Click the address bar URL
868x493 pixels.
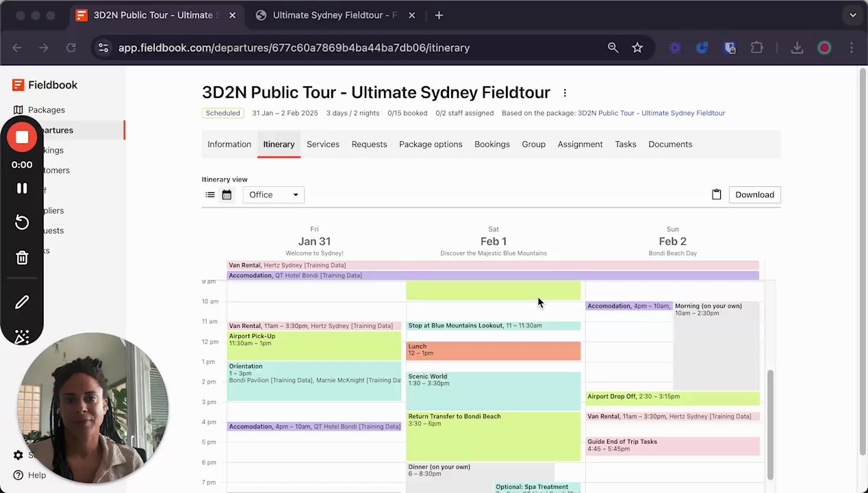294,48
